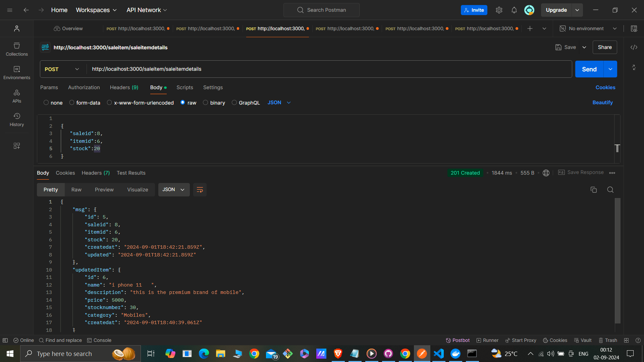Click the response panel vertical scrollbar
Viewport: 644px width, 362px height.
(618, 260)
